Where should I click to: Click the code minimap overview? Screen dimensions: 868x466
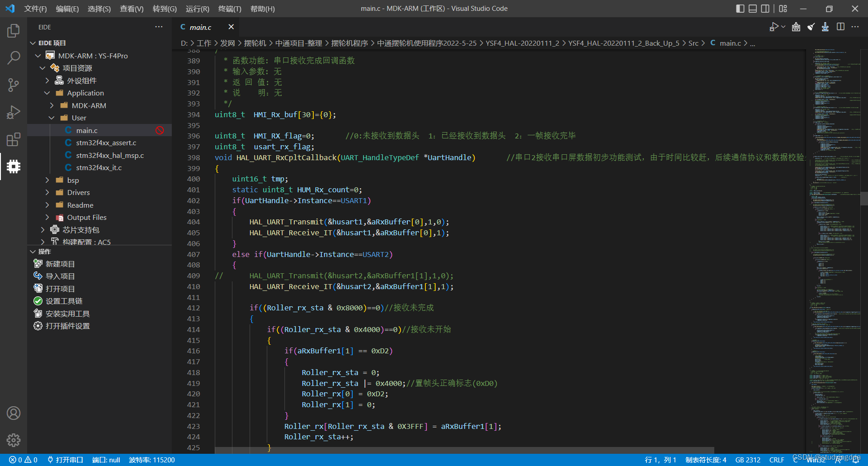(x=833, y=251)
